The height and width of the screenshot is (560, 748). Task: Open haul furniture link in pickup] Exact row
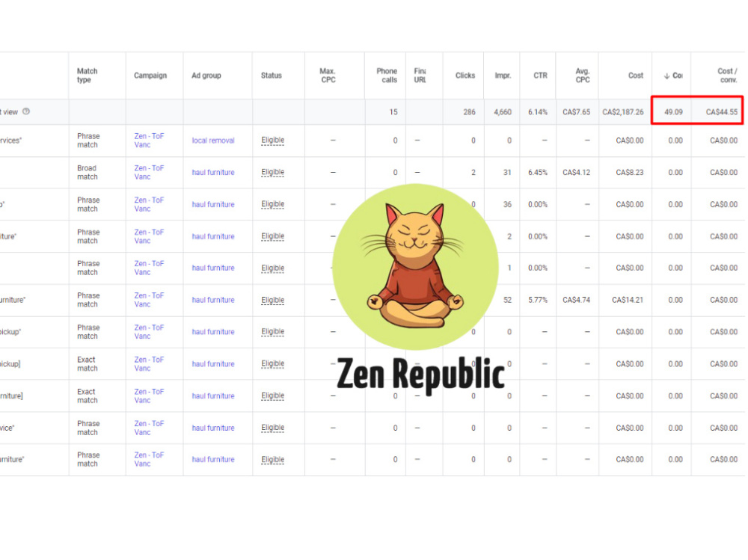tap(213, 364)
